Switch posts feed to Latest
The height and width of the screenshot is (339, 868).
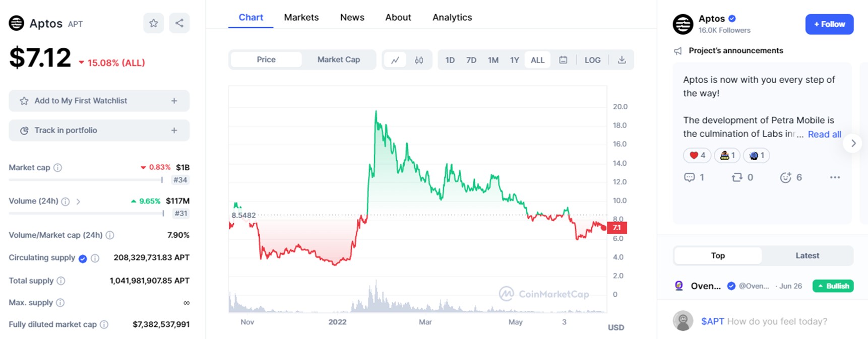tap(807, 255)
